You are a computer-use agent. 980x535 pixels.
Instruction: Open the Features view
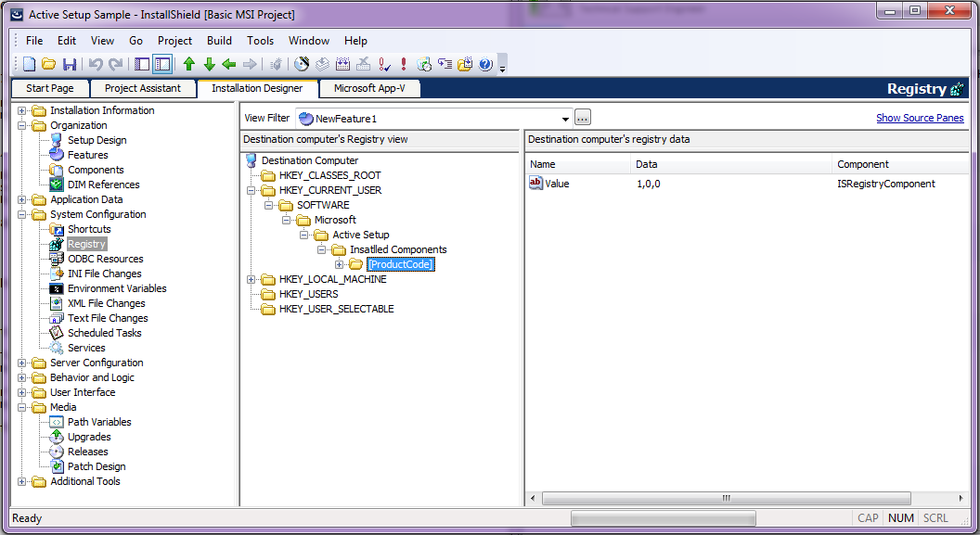[87, 155]
